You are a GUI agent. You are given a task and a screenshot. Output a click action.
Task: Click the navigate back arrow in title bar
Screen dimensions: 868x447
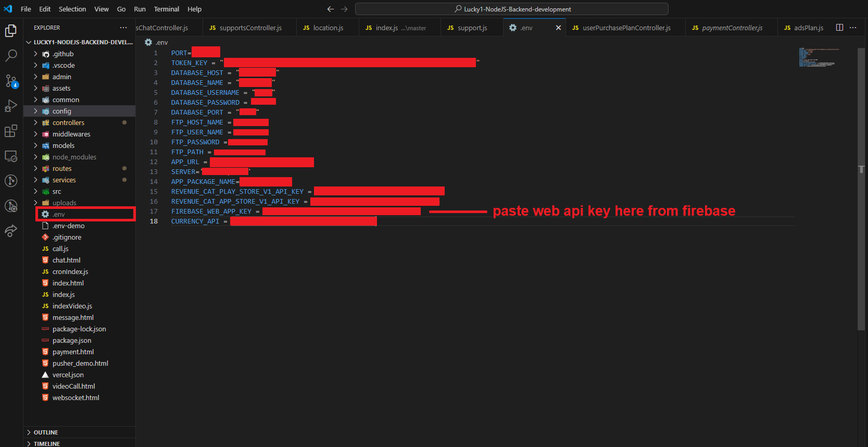[x=330, y=9]
